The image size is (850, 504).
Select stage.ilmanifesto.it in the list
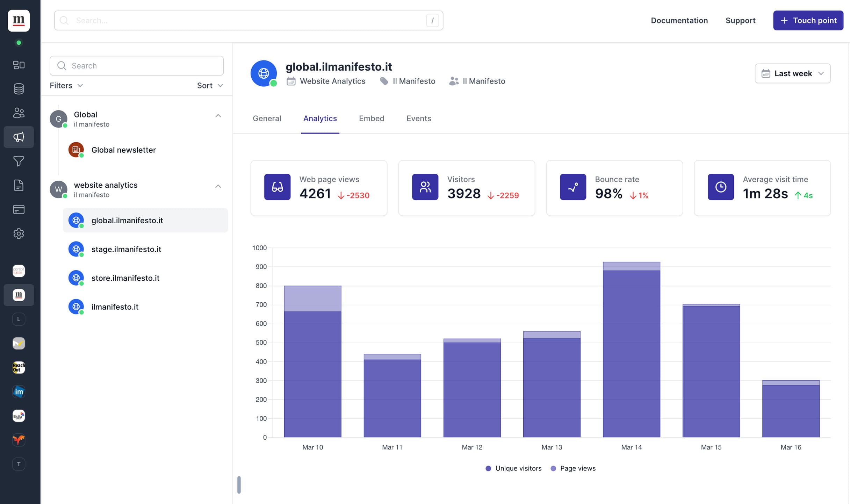coord(126,249)
